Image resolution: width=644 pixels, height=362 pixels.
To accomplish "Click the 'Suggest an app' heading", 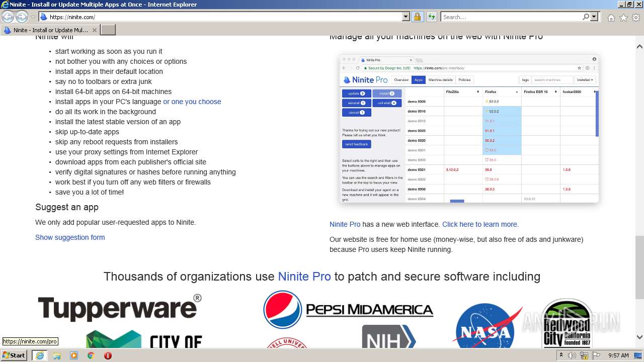I will tap(67, 207).
